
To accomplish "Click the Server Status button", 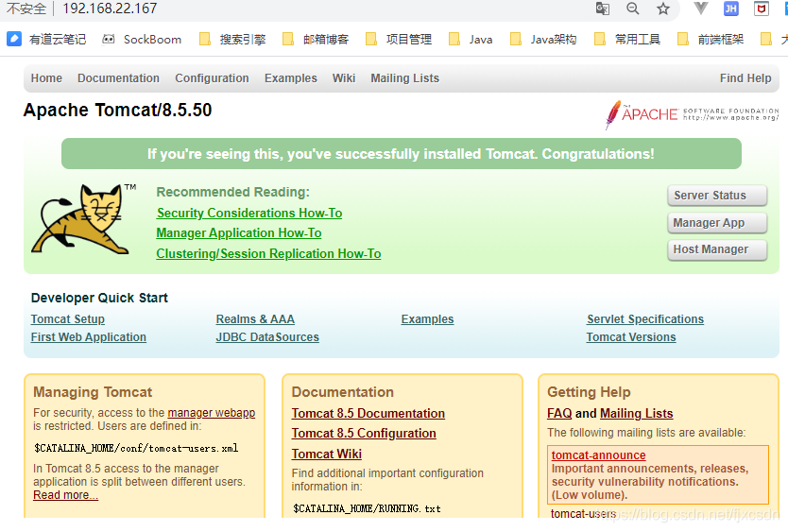I will click(717, 195).
